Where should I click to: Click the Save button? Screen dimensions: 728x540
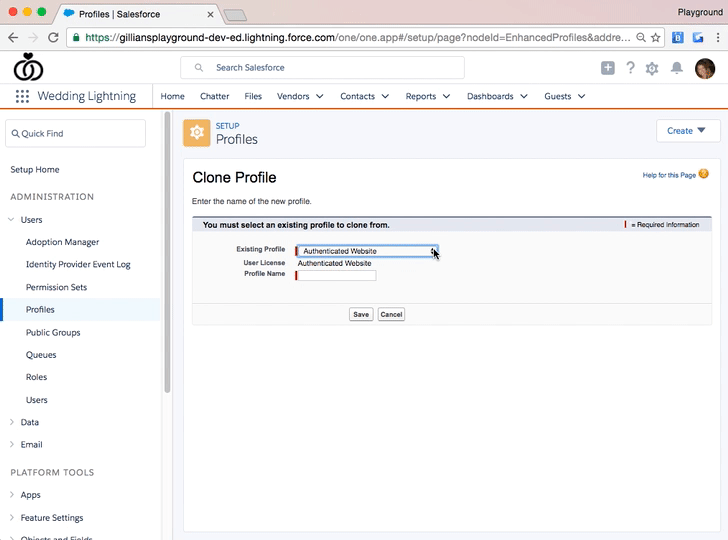(x=361, y=314)
